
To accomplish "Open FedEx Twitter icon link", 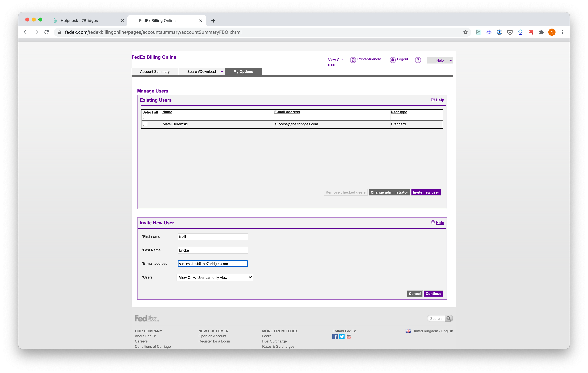I will 342,337.
